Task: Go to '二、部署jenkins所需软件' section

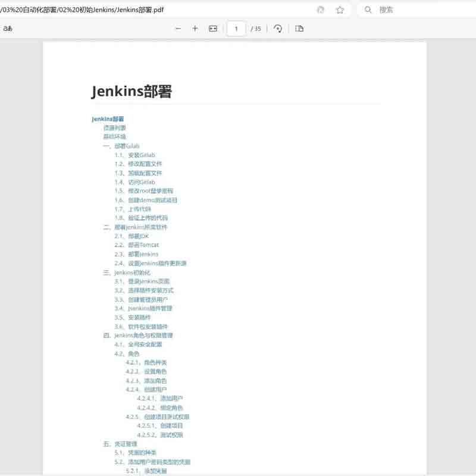Action: coord(135,227)
